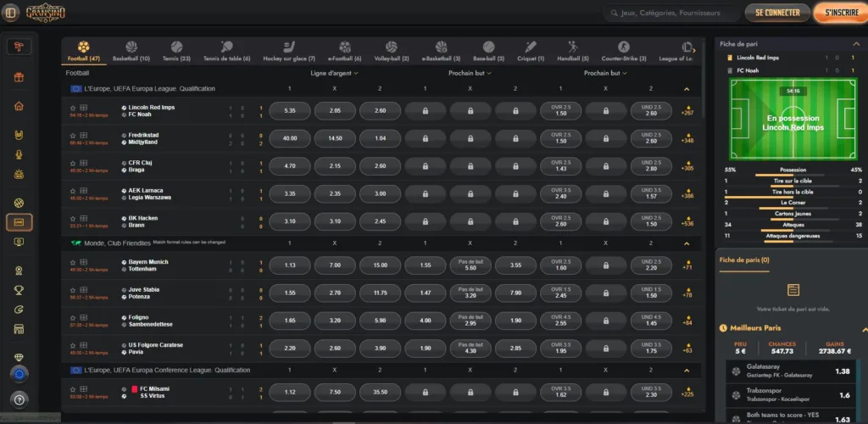Click the SE CONNECTER login button

pyautogui.click(x=777, y=13)
